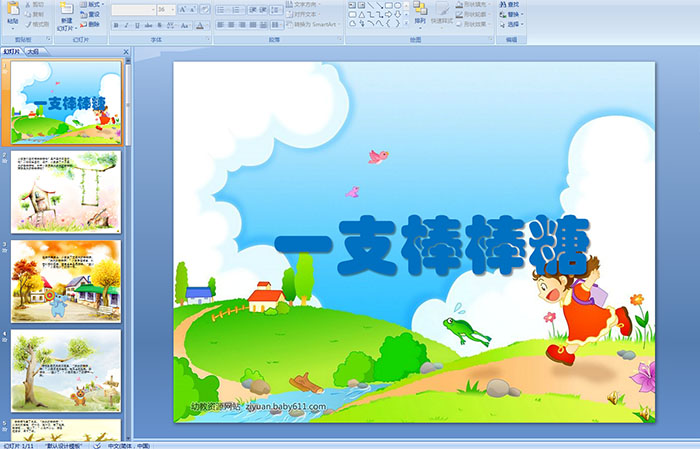This screenshot has width=700, height=449.
Task: Click the Reset (重设) slide icon
Action: (92, 15)
